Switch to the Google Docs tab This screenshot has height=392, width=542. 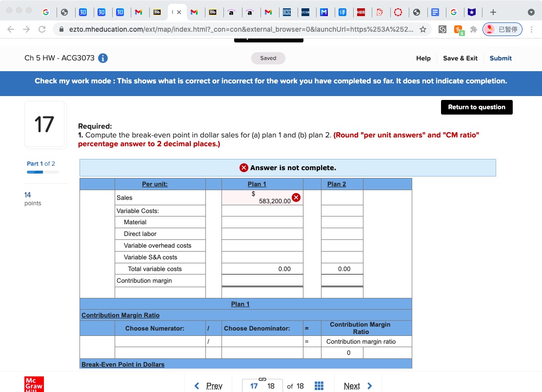[x=435, y=12]
